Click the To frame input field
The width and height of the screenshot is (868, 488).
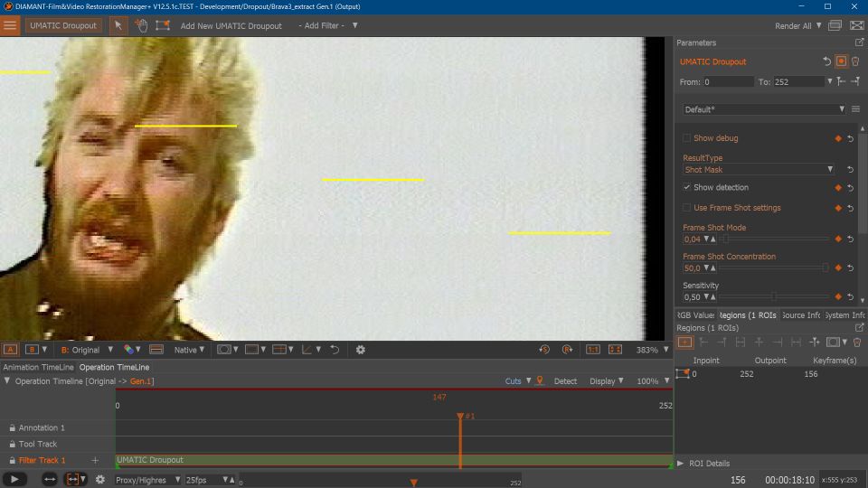(798, 82)
